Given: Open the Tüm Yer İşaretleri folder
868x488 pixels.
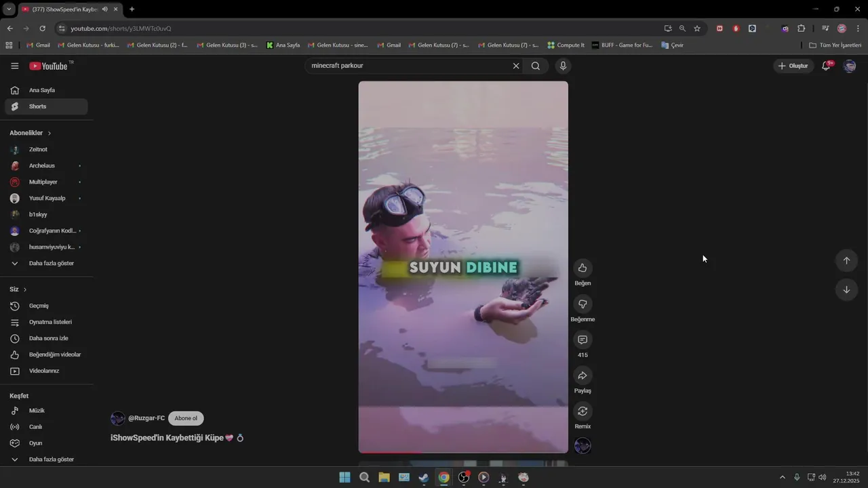Looking at the screenshot, I should click(x=835, y=45).
